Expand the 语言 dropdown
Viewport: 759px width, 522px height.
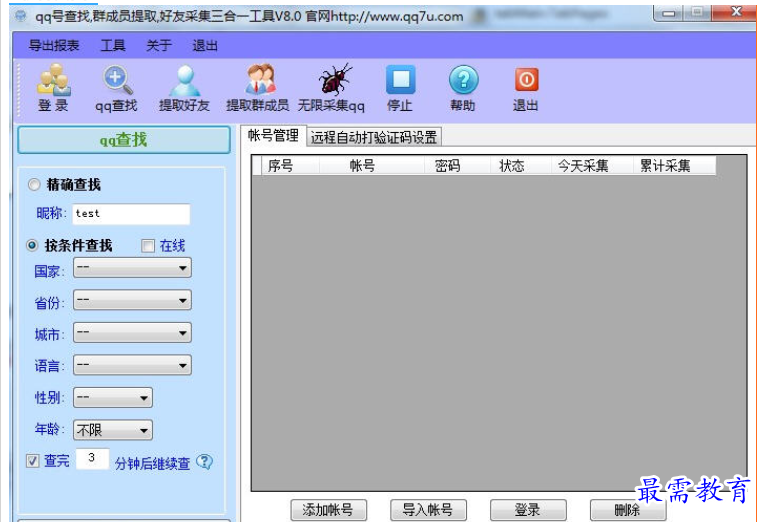pyautogui.click(x=132, y=365)
